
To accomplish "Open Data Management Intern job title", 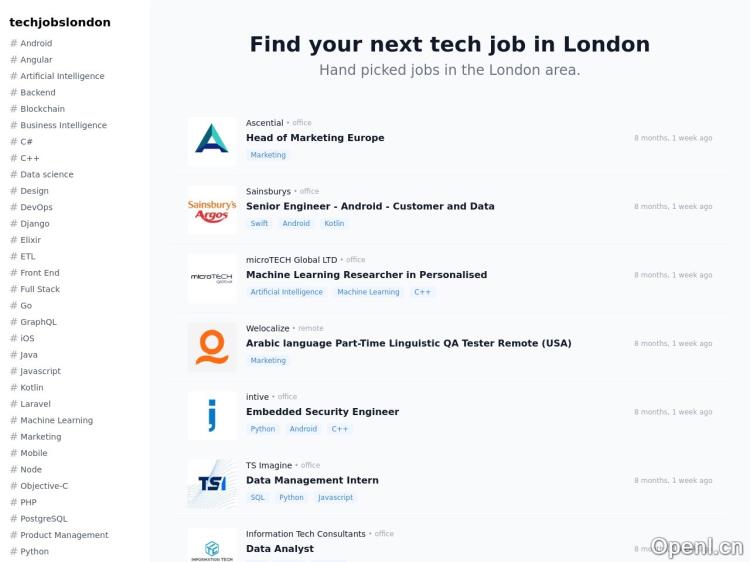I will point(312,480).
